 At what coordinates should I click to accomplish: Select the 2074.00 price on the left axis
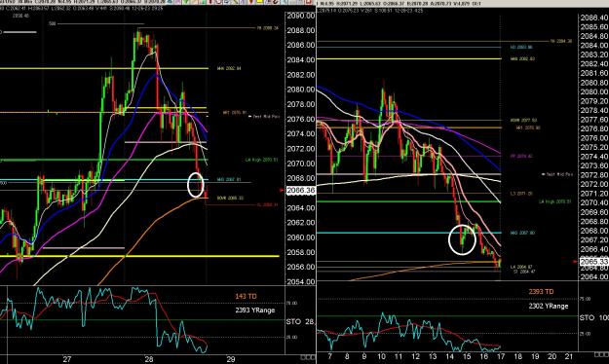(x=301, y=134)
